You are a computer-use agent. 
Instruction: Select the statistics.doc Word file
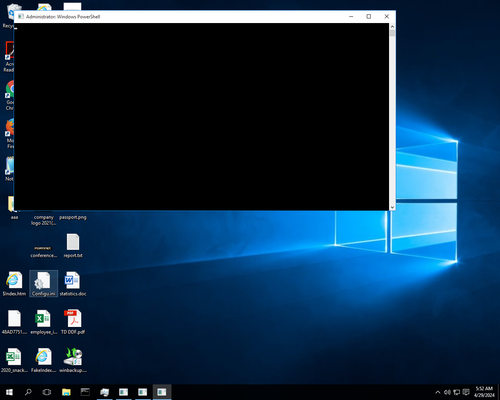pos(73,283)
